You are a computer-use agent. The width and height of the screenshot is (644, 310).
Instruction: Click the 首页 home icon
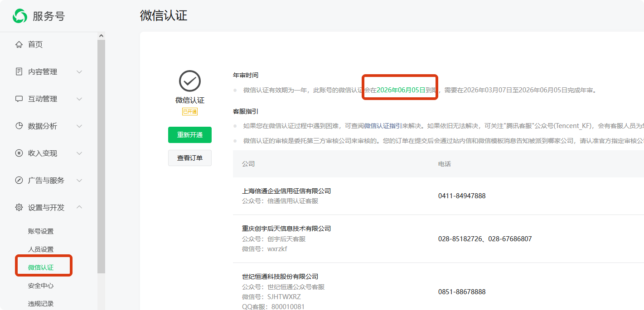(x=19, y=44)
